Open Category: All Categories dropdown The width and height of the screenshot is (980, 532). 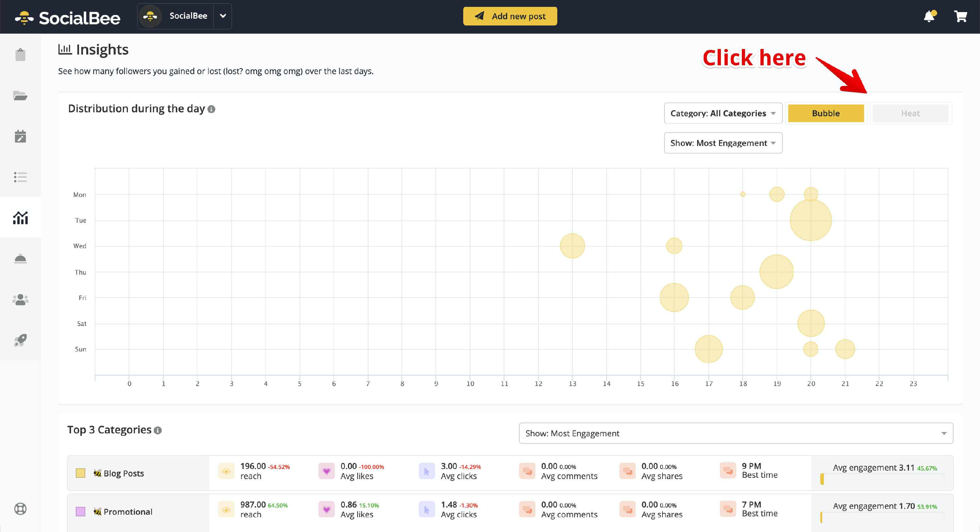click(x=723, y=113)
